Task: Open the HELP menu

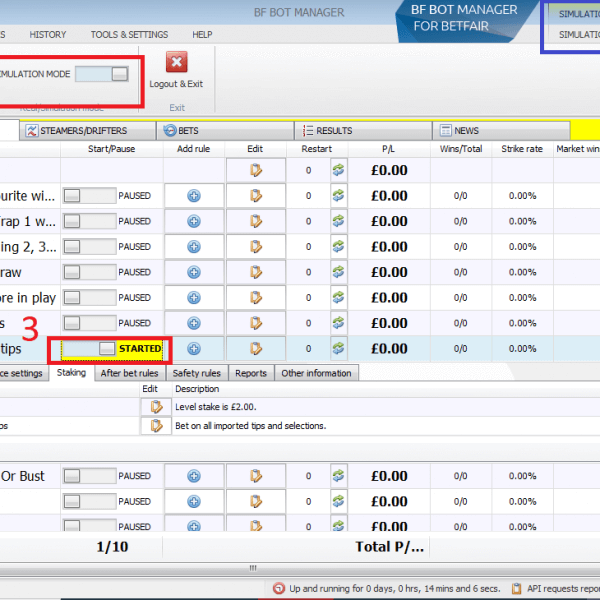Action: click(202, 34)
